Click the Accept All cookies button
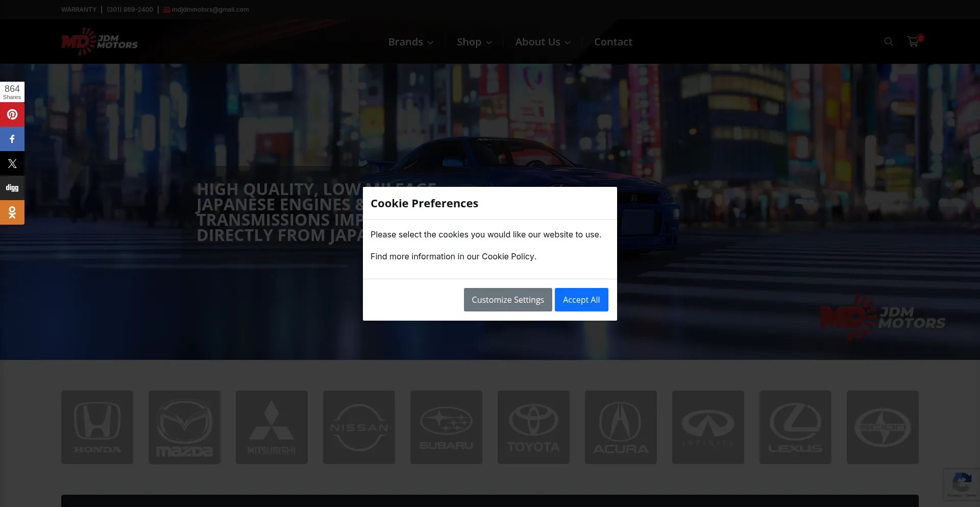 pos(581,300)
